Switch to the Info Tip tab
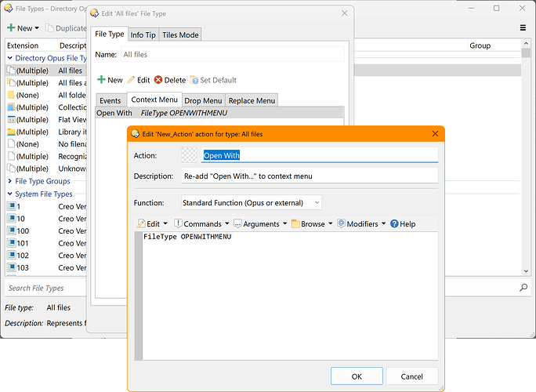Image resolution: width=536 pixels, height=392 pixels. pos(143,35)
